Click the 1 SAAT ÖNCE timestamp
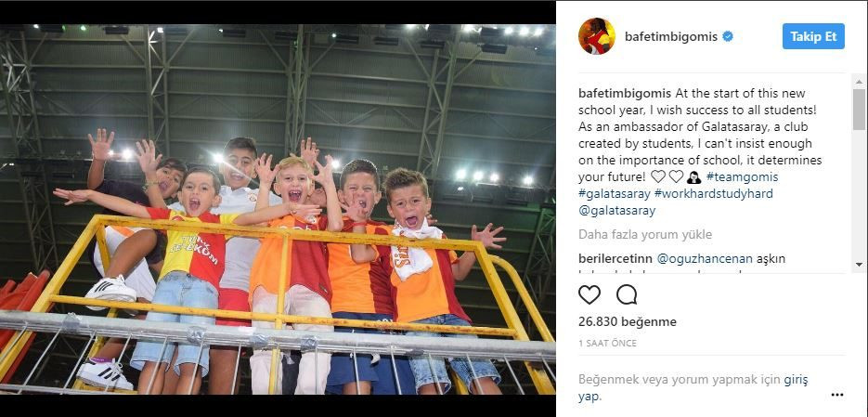Viewport: 868px width, 417px height. pyautogui.click(x=607, y=344)
